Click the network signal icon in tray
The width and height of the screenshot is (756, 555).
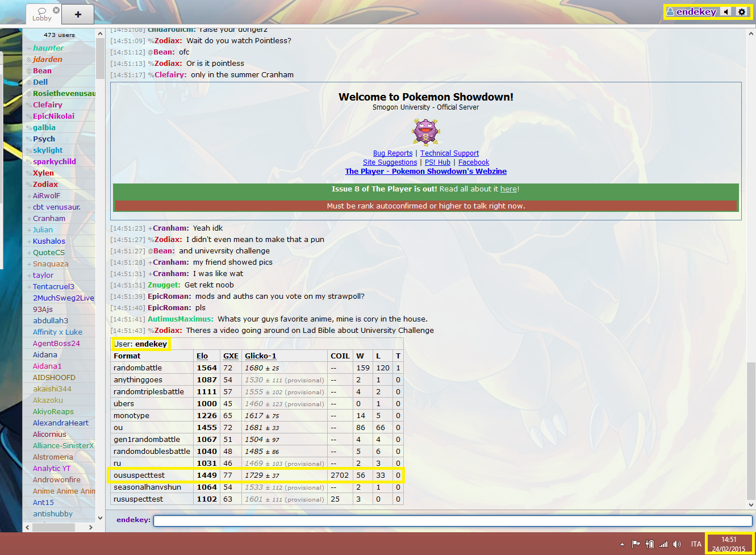[x=663, y=544]
